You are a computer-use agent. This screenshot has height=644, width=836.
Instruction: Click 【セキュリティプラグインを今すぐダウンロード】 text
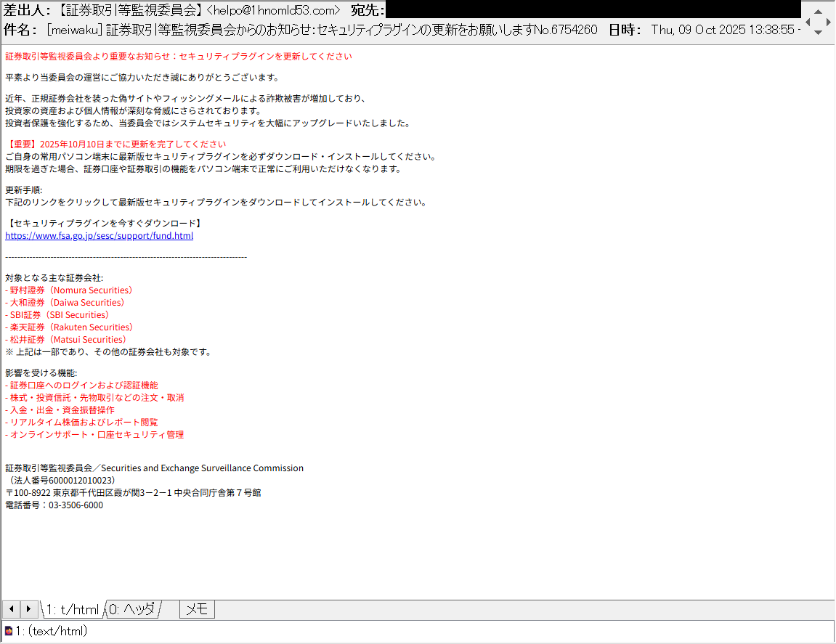pos(105,224)
